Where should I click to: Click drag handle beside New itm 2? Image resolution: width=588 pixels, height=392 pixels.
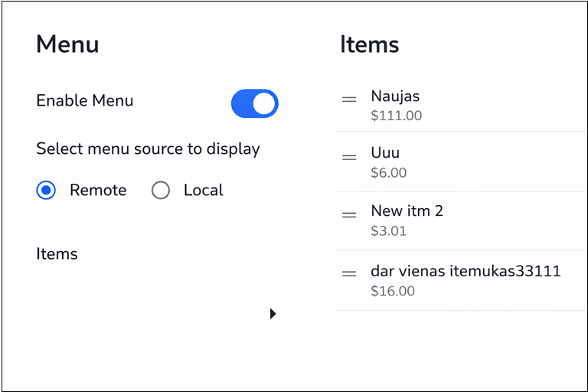pyautogui.click(x=349, y=215)
